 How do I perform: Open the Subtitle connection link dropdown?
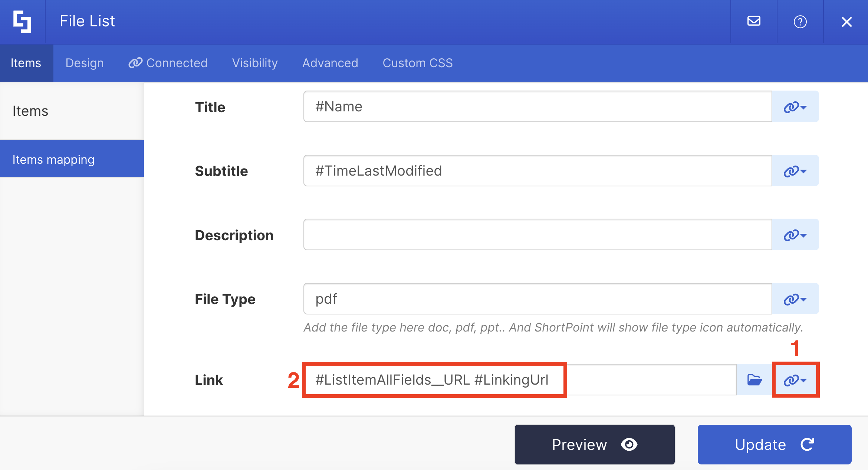795,171
